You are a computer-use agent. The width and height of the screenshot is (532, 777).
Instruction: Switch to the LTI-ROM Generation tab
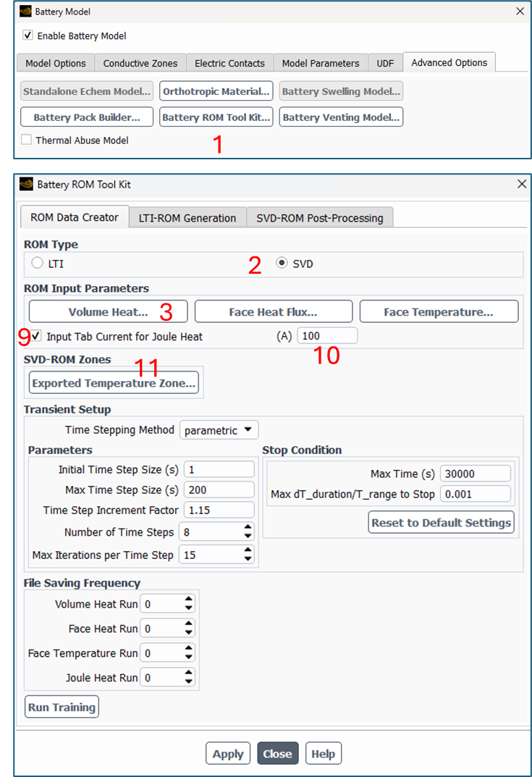[x=188, y=218]
